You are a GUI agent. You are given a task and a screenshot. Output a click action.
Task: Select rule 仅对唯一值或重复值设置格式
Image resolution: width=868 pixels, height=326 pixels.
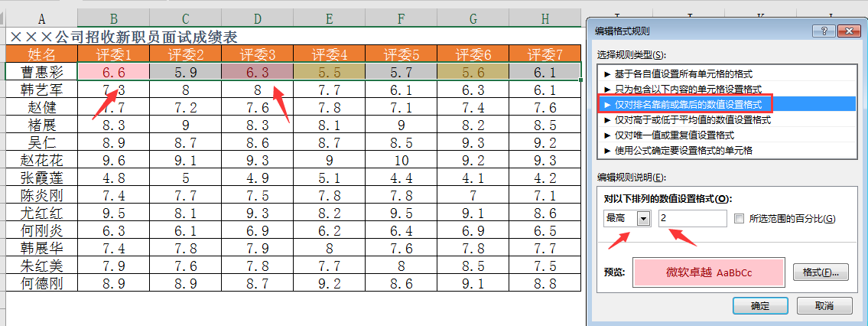727,135
